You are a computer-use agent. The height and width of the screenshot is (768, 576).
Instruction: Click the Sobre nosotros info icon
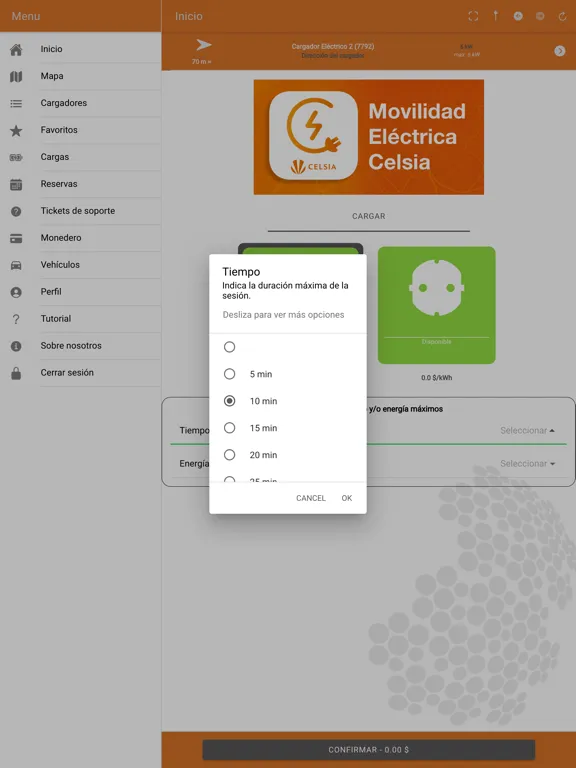pyautogui.click(x=16, y=346)
